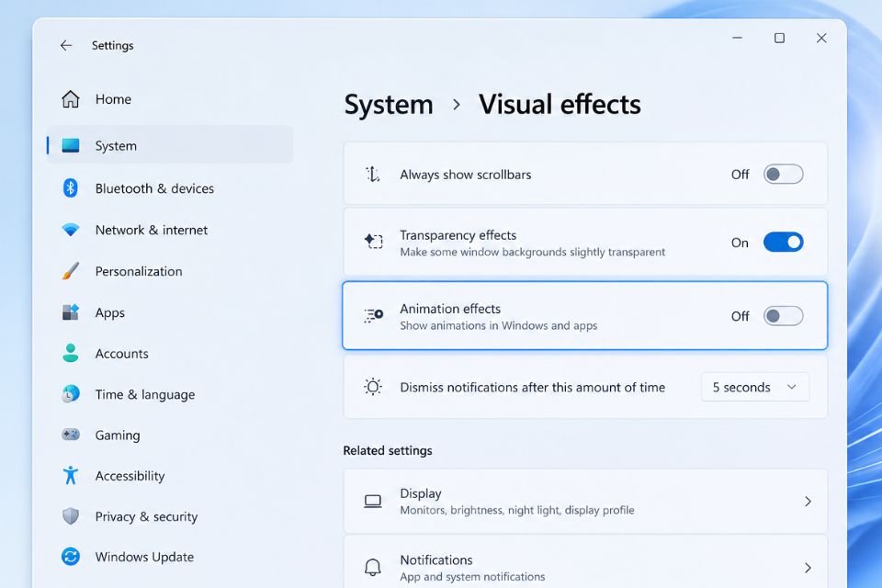Click 'Make some window backgrounds slightly transparent' text
Image resolution: width=882 pixels, height=588 pixels.
(x=532, y=252)
